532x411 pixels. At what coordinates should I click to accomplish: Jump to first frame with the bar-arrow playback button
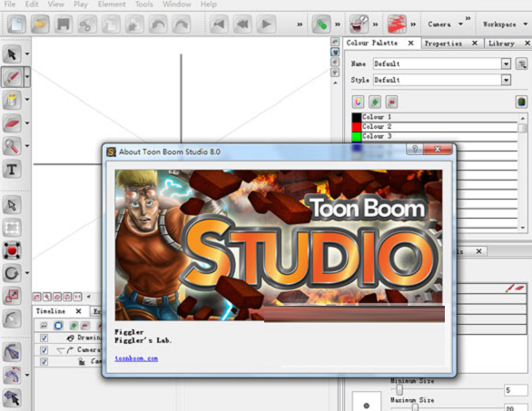coord(219,24)
